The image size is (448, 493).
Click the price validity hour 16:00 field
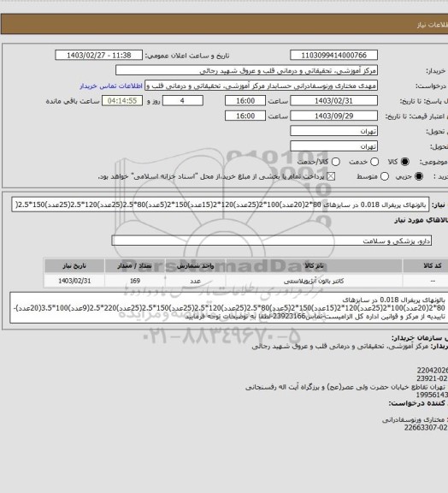coord(245,116)
